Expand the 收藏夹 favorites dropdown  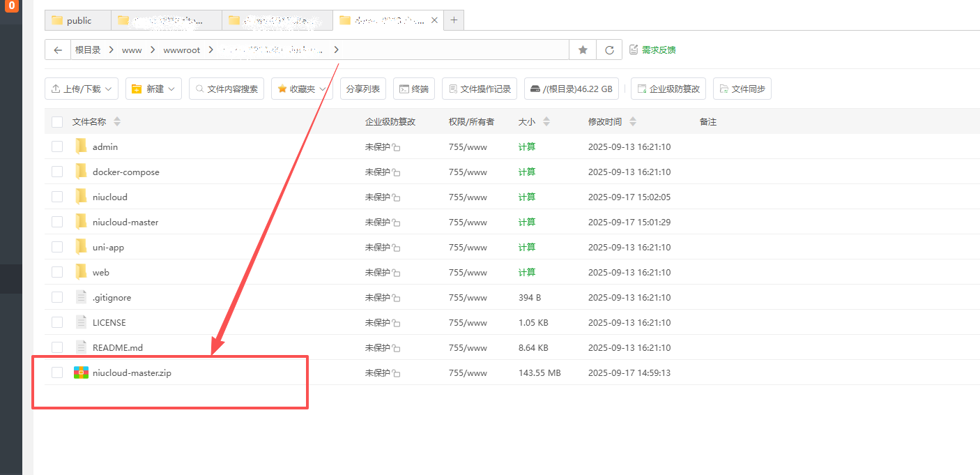click(303, 89)
